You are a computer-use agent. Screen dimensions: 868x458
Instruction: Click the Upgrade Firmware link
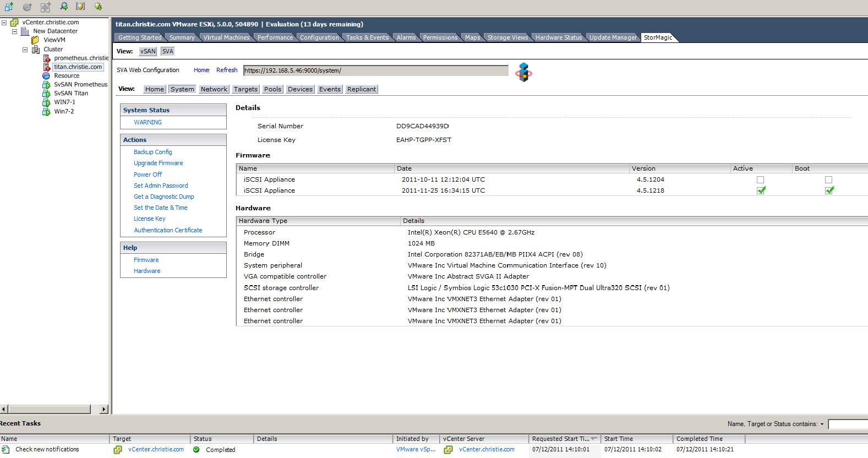(159, 163)
